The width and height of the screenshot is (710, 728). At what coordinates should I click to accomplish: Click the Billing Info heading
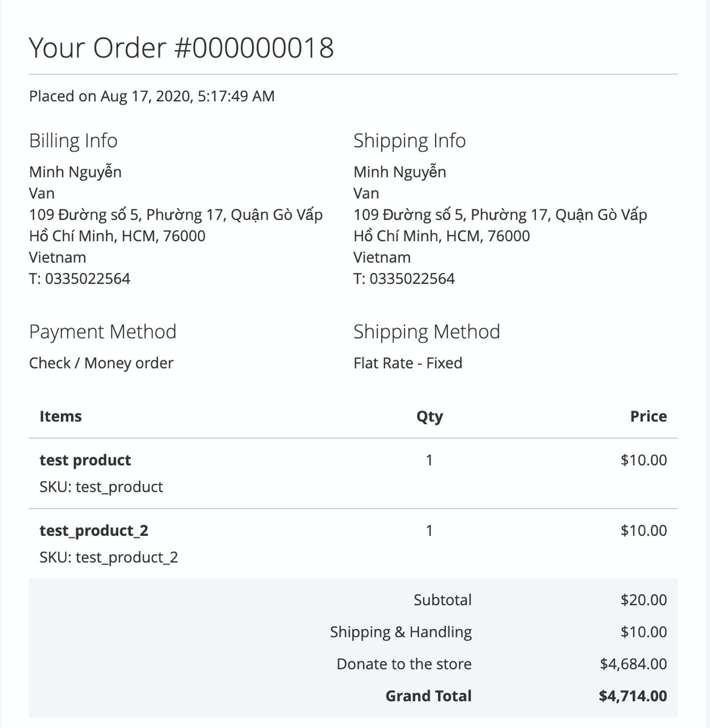73,140
